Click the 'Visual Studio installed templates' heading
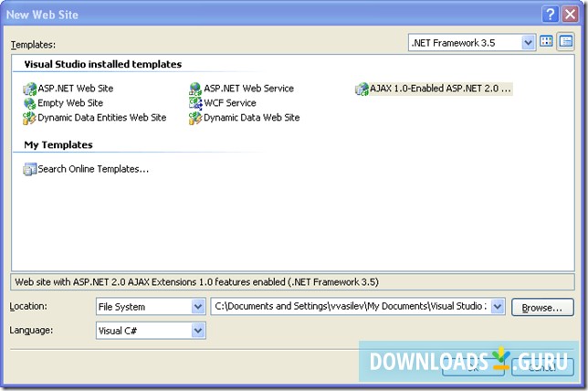Screen dimensions: 588x391 pos(103,64)
